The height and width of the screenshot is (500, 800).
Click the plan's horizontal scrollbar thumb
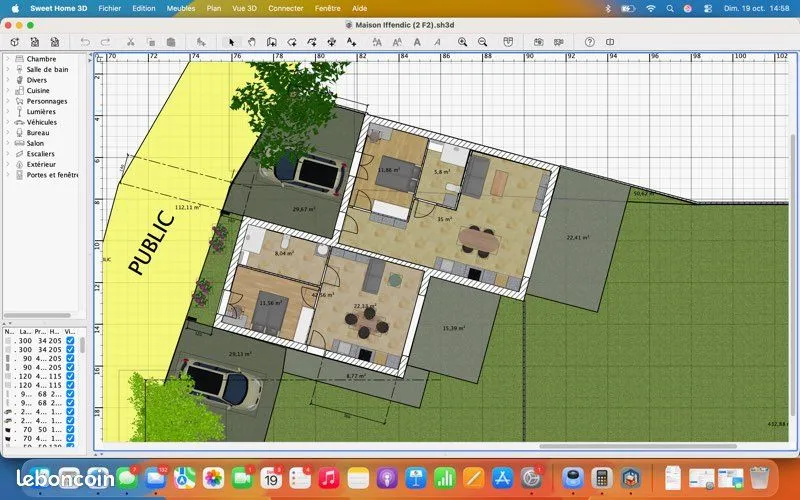638,446
